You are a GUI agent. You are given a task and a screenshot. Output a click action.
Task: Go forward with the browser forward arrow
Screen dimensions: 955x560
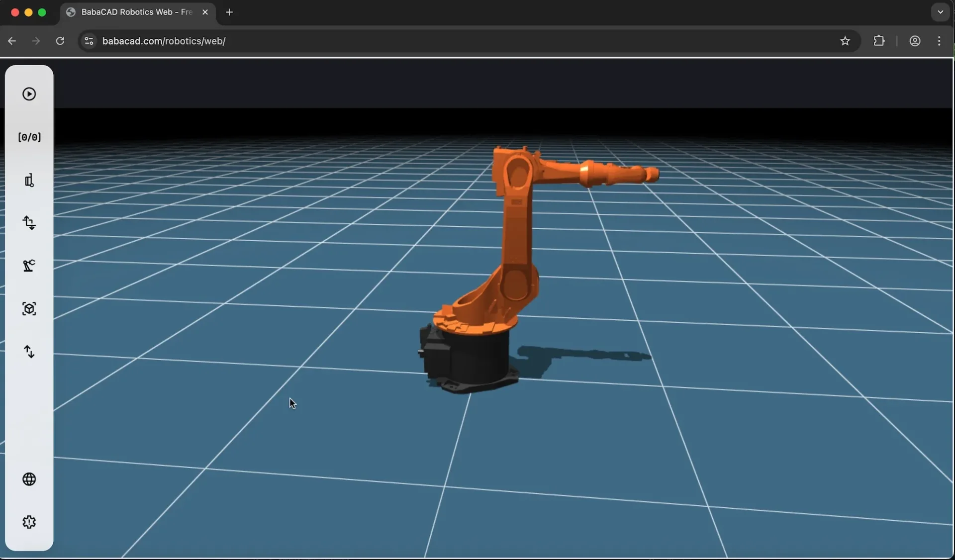coord(36,41)
